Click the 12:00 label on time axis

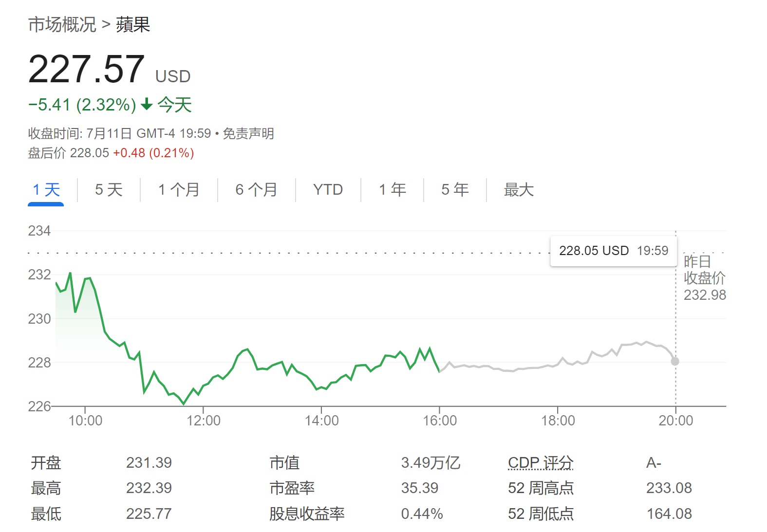(x=204, y=421)
